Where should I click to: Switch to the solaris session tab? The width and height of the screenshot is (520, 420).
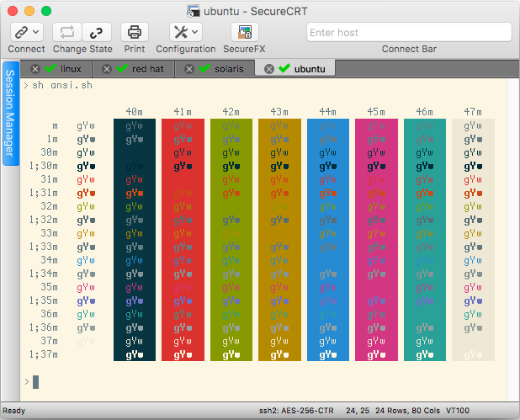215,69
